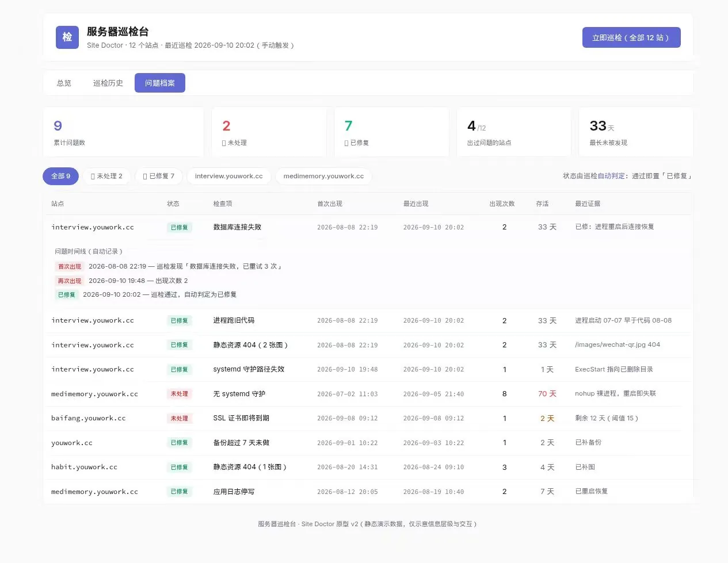The image size is (728, 563).
Task: Expand the 静态资源 404(1 张图) row
Action: click(368, 467)
